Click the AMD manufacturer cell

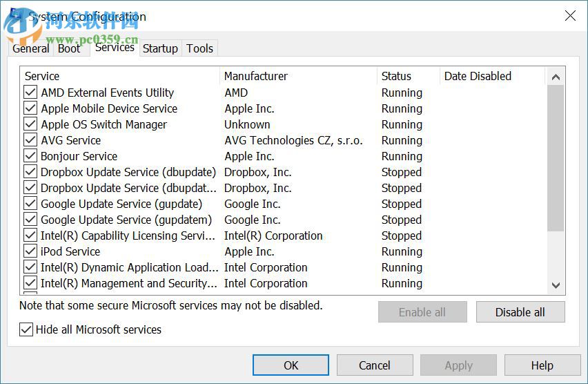pos(236,93)
